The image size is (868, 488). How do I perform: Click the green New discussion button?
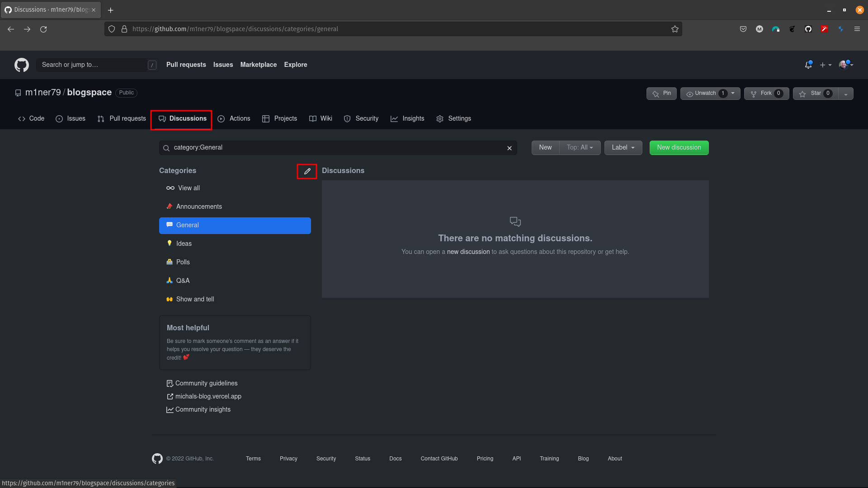(679, 148)
